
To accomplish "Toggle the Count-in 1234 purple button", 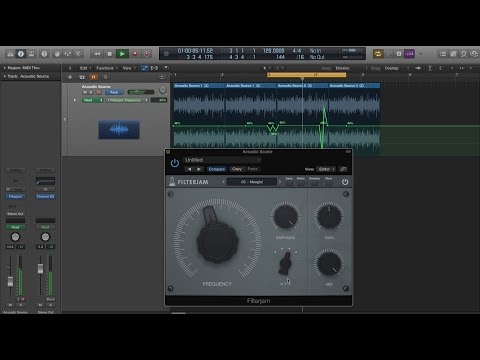I will click(x=409, y=54).
